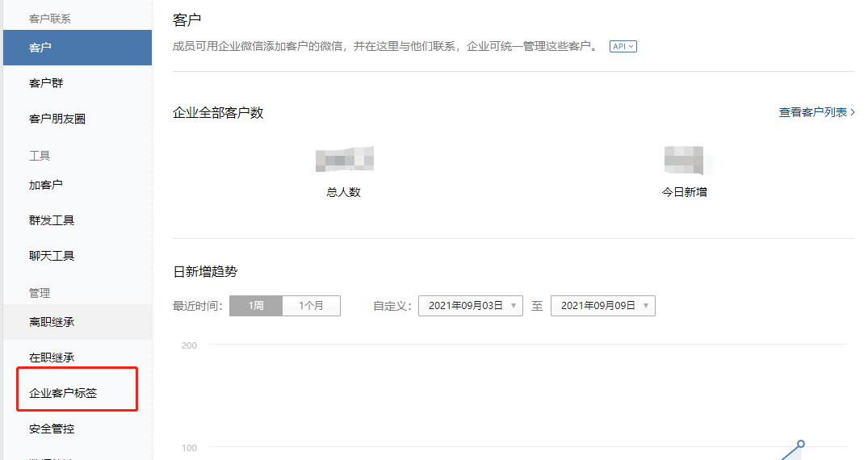Go to 加客户 tool

tap(46, 185)
